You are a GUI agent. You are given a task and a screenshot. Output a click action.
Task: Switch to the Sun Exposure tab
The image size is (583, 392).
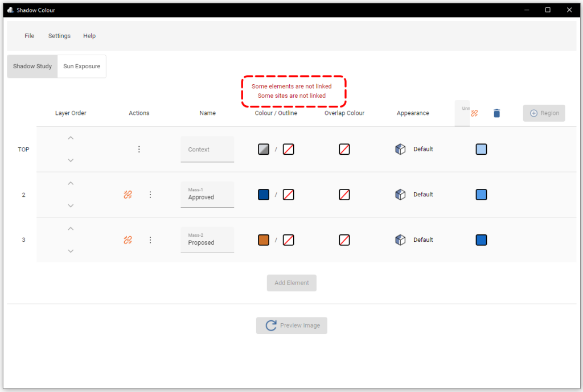tap(81, 66)
